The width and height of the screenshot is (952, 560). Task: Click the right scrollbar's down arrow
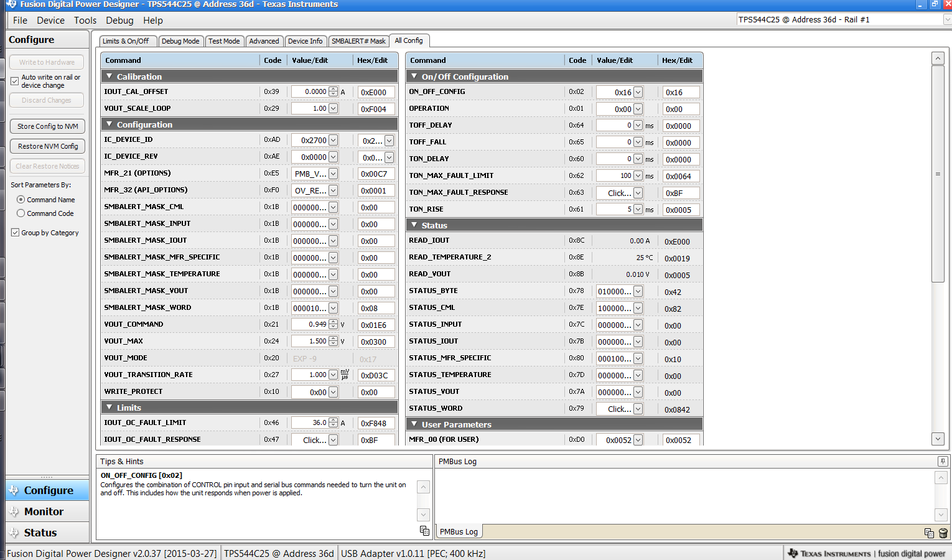[938, 439]
